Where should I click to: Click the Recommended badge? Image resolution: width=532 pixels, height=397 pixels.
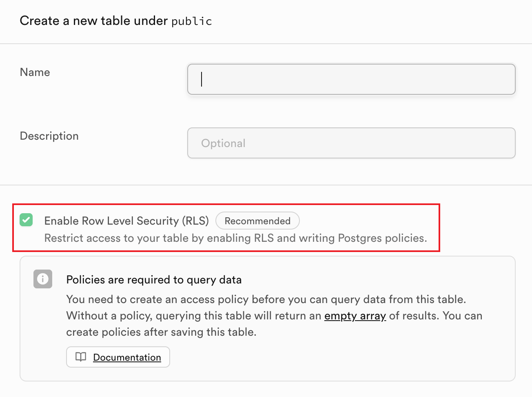point(257,221)
